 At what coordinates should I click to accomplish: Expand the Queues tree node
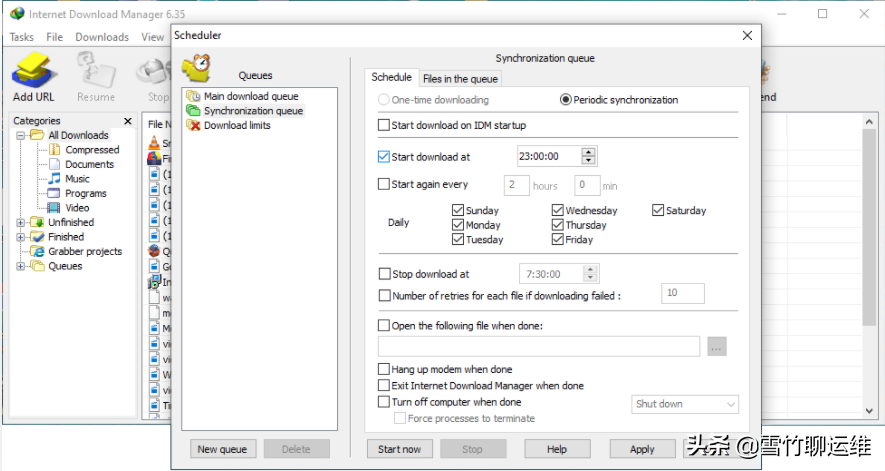[x=21, y=266]
